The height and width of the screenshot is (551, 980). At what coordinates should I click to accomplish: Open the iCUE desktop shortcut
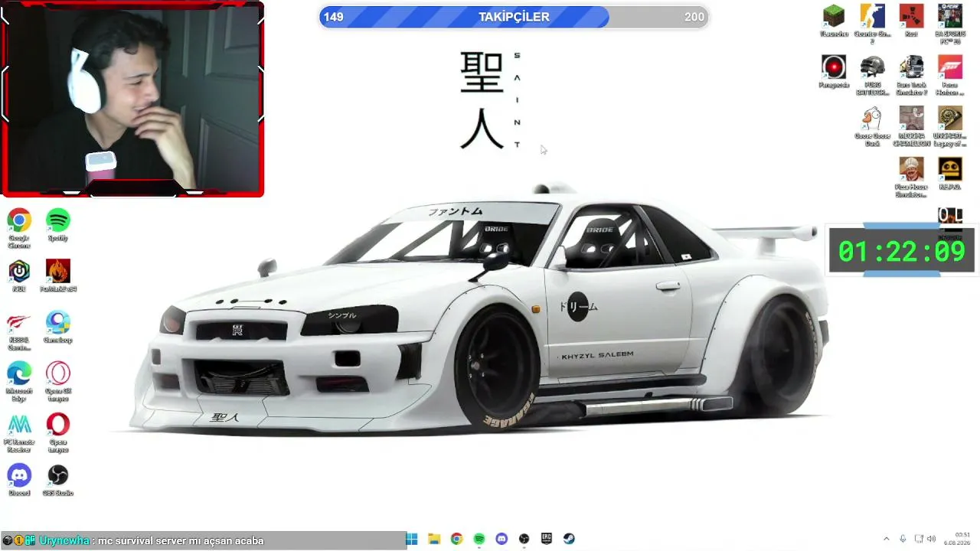pos(19,275)
